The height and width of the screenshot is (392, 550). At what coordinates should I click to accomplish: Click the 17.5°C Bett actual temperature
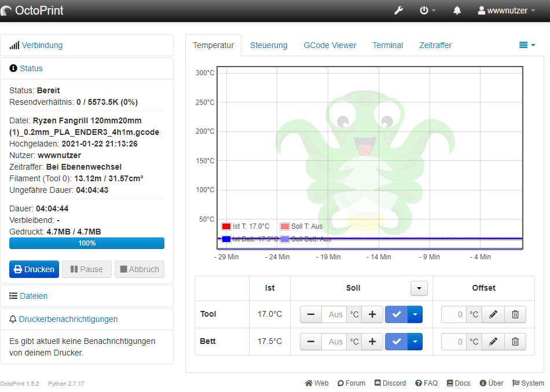270,342
